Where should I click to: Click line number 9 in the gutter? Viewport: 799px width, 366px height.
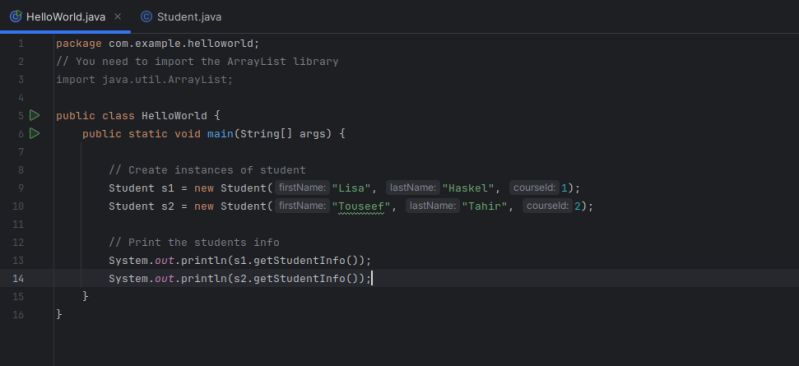[x=21, y=188]
